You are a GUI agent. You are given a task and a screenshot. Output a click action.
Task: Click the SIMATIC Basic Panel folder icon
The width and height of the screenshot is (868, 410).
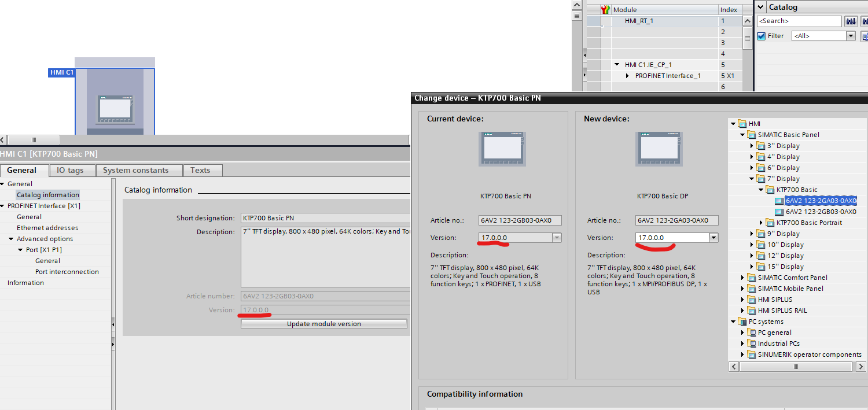coord(751,135)
